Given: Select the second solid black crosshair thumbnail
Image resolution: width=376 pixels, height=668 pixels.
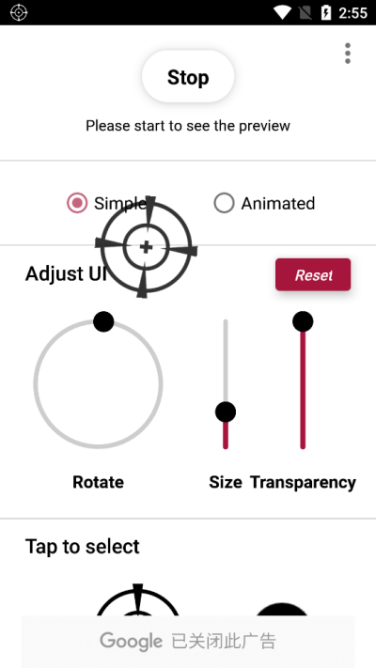Looking at the screenshot, I should point(281,609).
